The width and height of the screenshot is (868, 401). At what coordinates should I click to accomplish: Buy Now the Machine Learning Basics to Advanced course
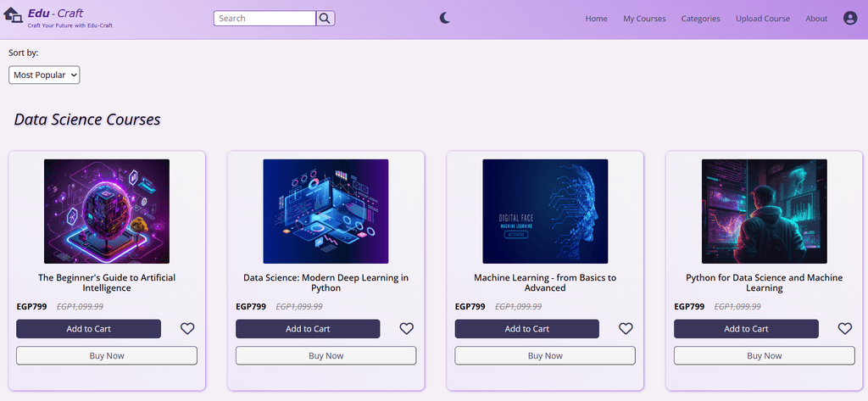[x=545, y=355]
